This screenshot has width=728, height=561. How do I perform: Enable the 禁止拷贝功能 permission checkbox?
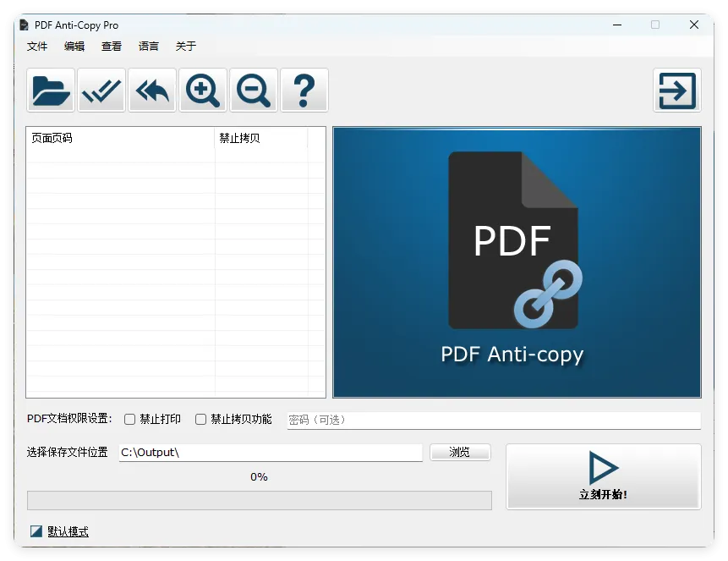click(x=200, y=419)
